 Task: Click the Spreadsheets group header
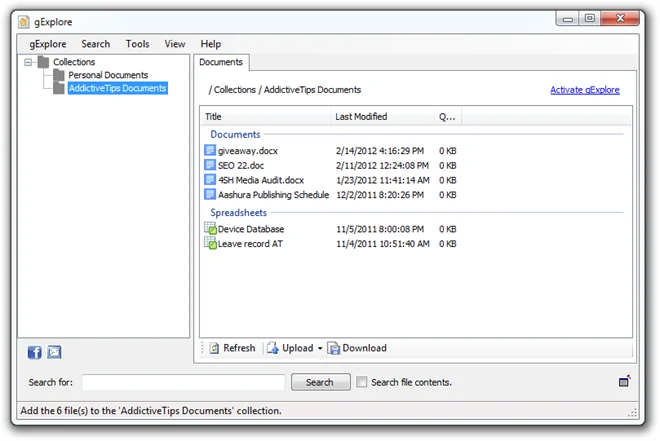pyautogui.click(x=239, y=213)
